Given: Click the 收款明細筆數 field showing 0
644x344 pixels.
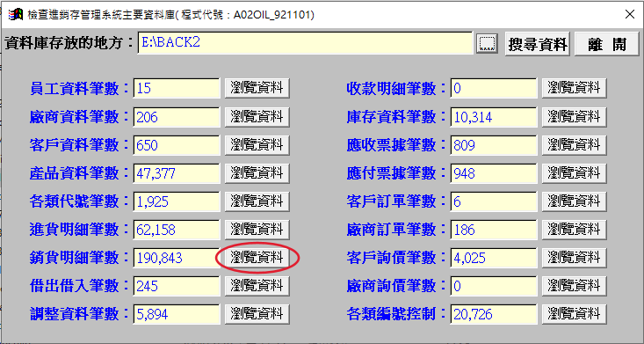Looking at the screenshot, I should tap(494, 88).
